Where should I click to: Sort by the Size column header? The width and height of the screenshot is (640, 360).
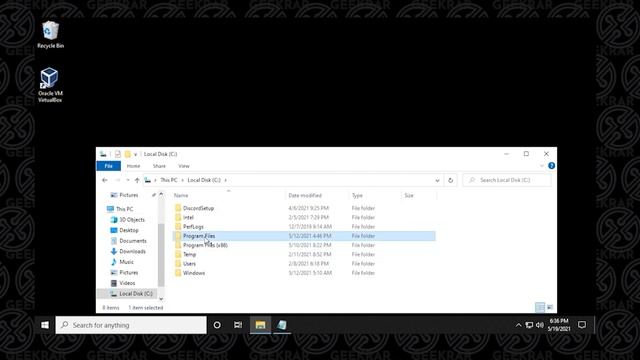(419, 196)
